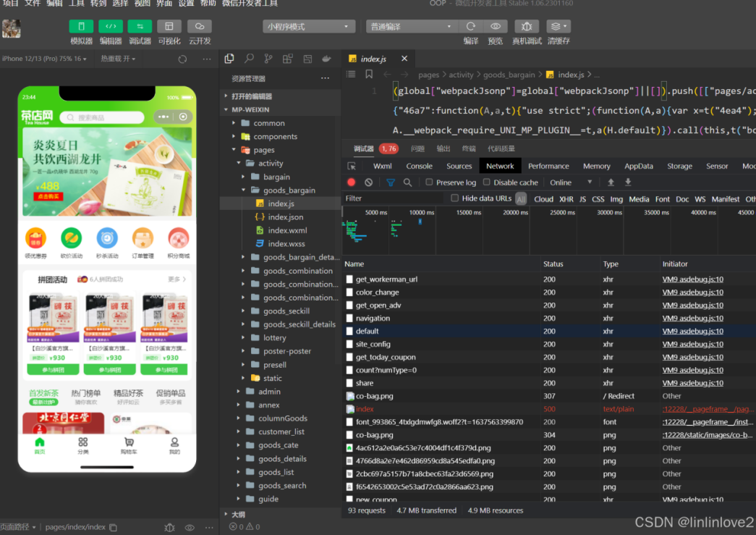Toggle the editor panel button

click(x=111, y=27)
